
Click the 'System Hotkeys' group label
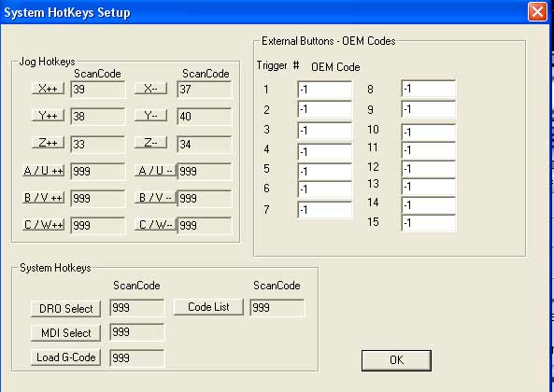pos(55,268)
